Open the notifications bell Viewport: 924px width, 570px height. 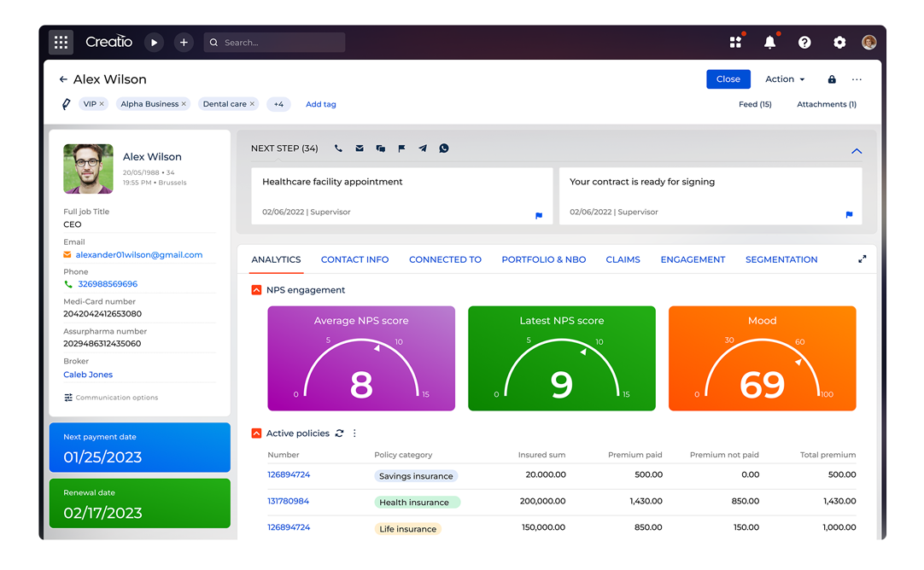click(769, 43)
